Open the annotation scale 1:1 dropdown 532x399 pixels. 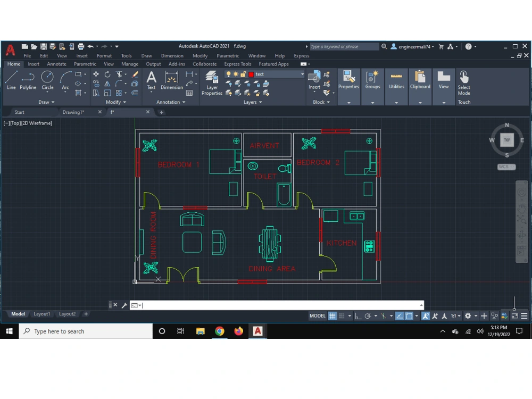tap(458, 315)
